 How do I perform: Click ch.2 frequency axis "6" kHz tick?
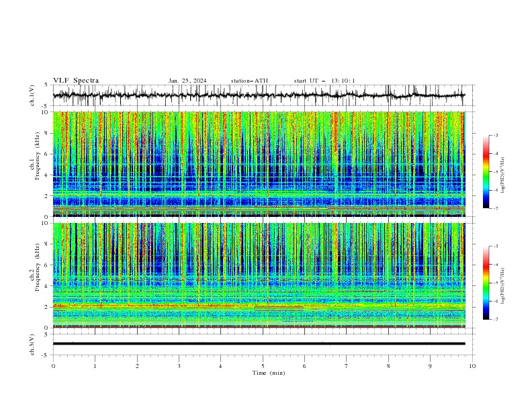coord(47,265)
